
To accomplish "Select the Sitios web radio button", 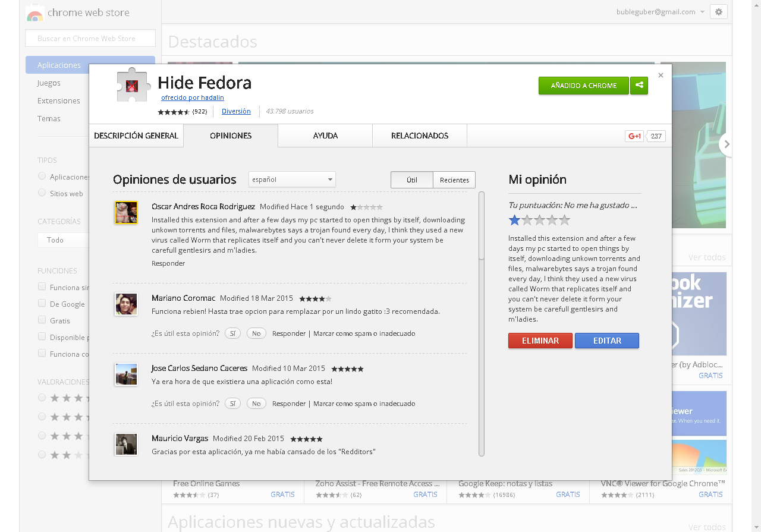I will [42, 193].
